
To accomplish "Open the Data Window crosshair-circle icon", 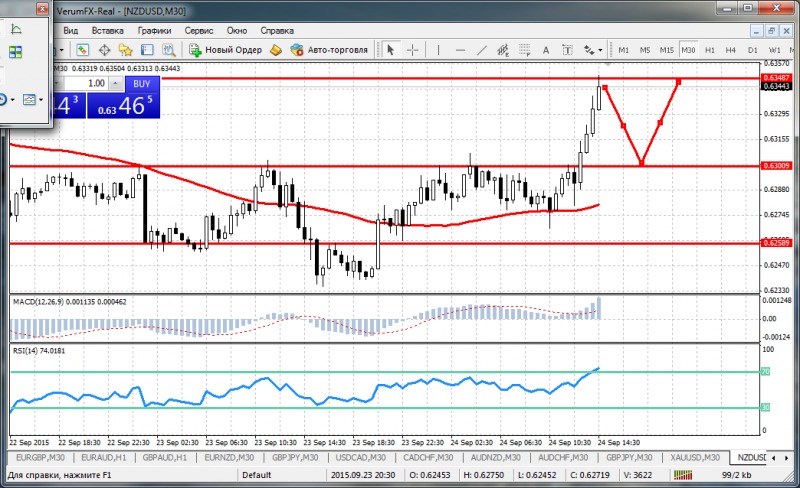I will click(104, 50).
